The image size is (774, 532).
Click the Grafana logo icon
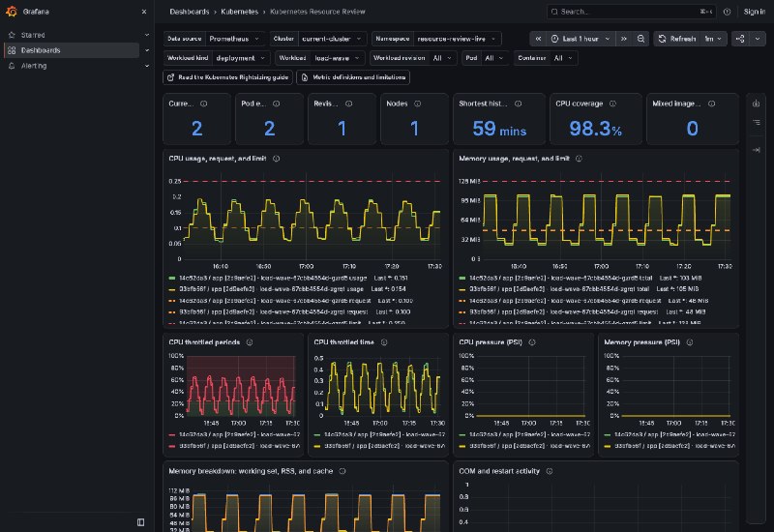(12, 12)
